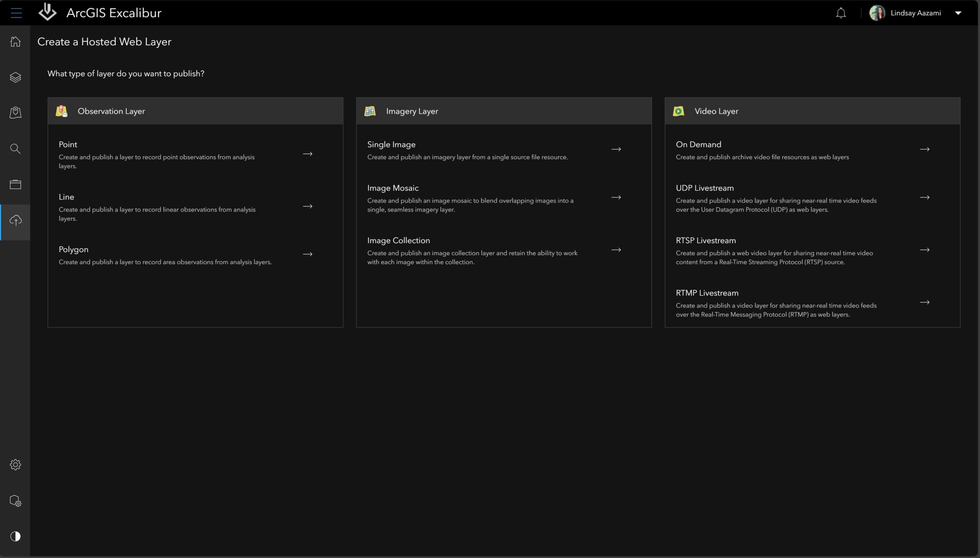The image size is (980, 558).
Task: Open the map marker projects sidebar icon
Action: point(15,113)
